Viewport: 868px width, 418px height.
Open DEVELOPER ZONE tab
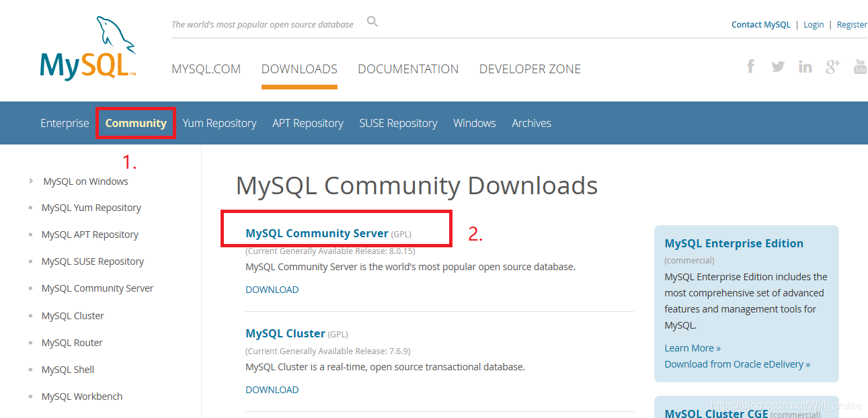[530, 69]
